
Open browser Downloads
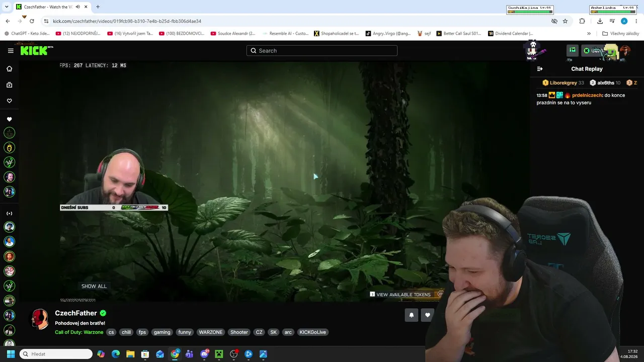click(x=600, y=21)
